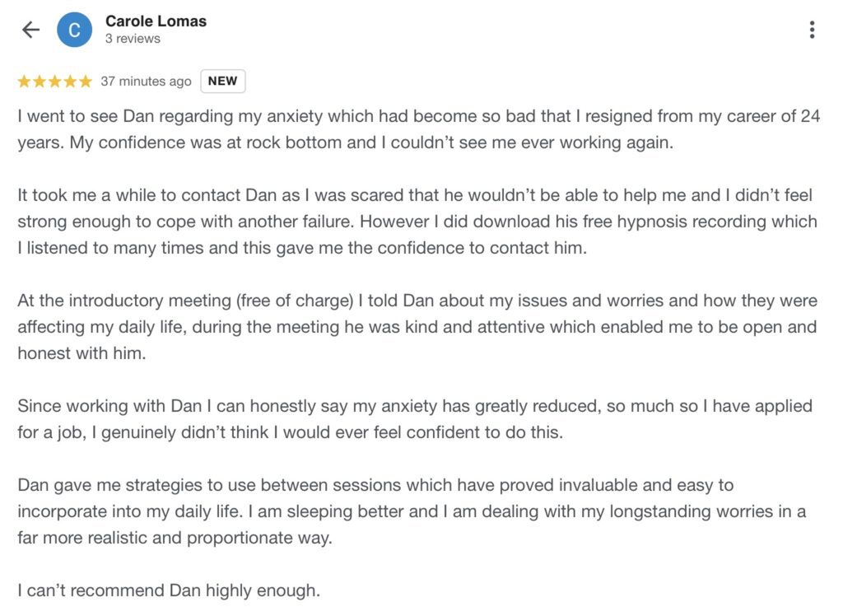
Task: Click the line 'I can't recommend Dan highly enough'
Action: point(169,590)
